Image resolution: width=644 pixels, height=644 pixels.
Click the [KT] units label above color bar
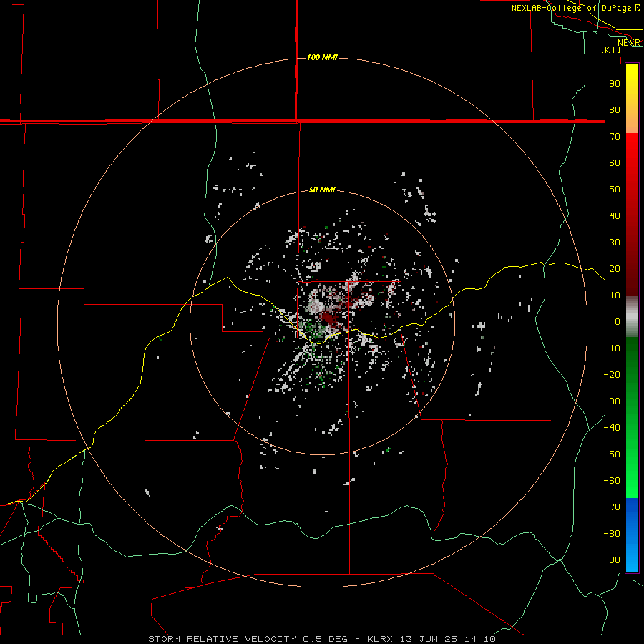click(x=611, y=49)
